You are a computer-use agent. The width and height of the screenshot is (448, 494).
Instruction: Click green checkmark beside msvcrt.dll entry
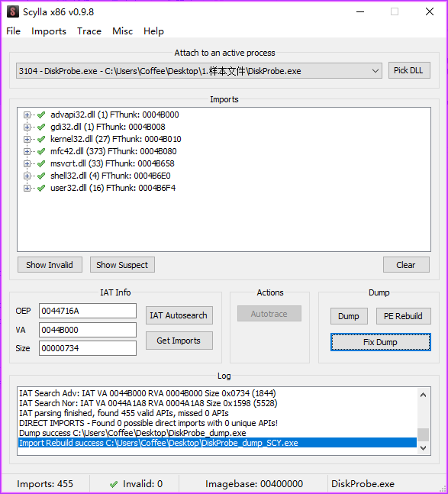pyautogui.click(x=41, y=163)
